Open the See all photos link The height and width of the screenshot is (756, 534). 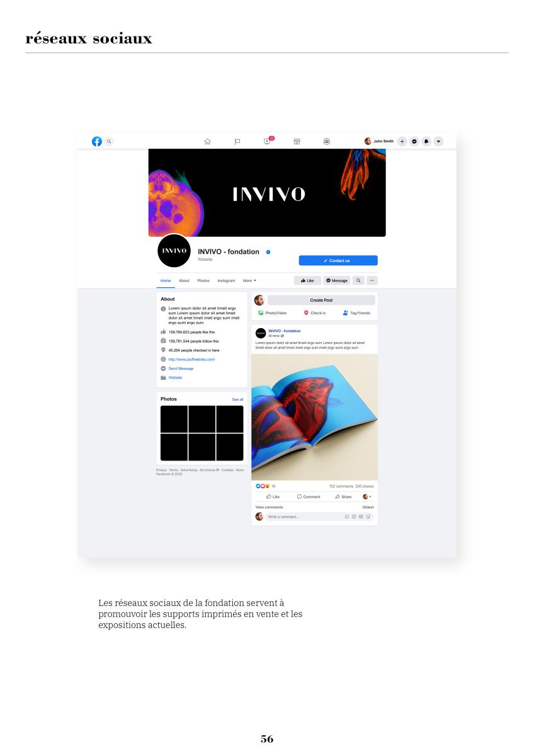pyautogui.click(x=237, y=399)
